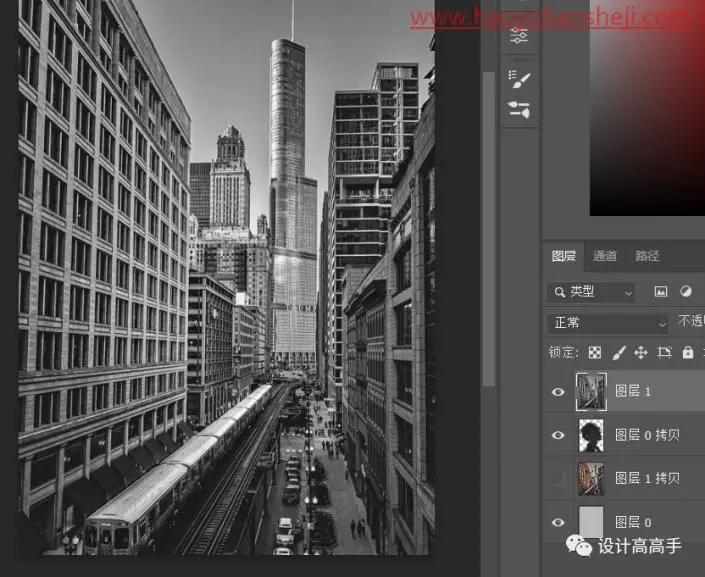Lock artboard nesting crop icon
The width and height of the screenshot is (705, 577).
pos(665,353)
